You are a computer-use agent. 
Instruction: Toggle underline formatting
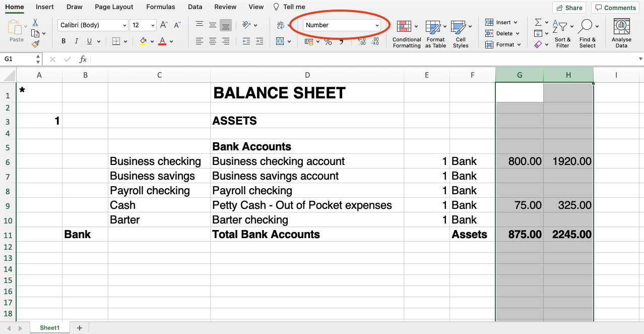(89, 40)
